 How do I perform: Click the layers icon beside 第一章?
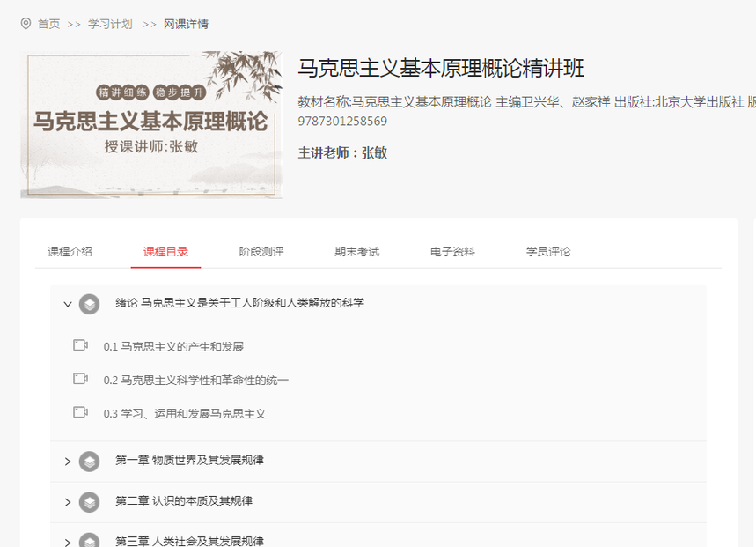(x=89, y=462)
